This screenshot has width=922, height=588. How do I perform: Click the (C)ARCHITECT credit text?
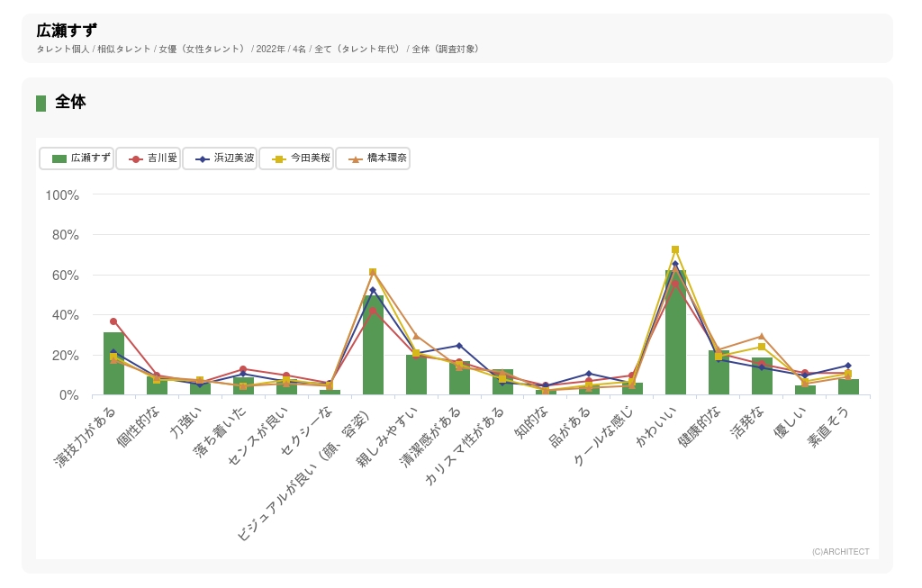coord(840,552)
